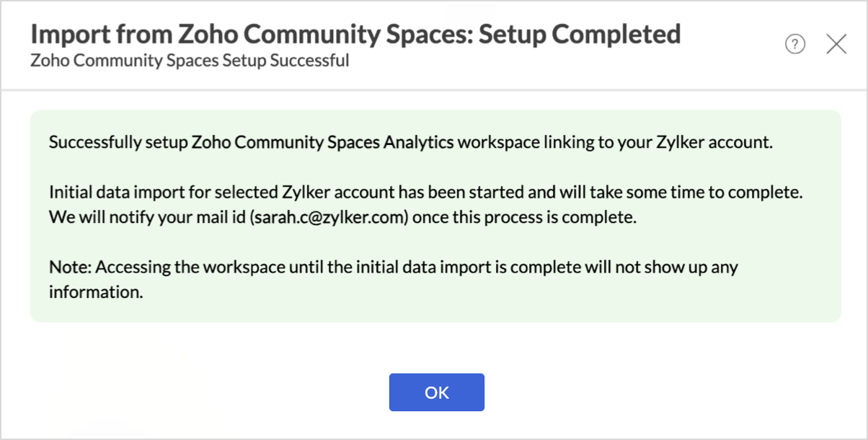Click "Zoho Community Spaces Analytics" in the message

323,143
